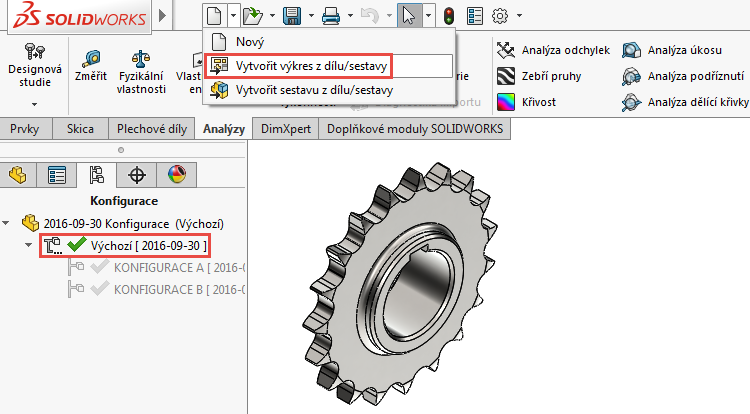Image resolution: width=750 pixels, height=414 pixels.
Task: Click the Undo icon
Action: [x=370, y=16]
